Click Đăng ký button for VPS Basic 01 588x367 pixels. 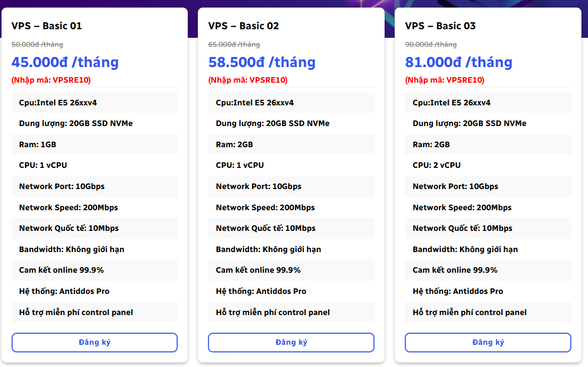tap(94, 342)
